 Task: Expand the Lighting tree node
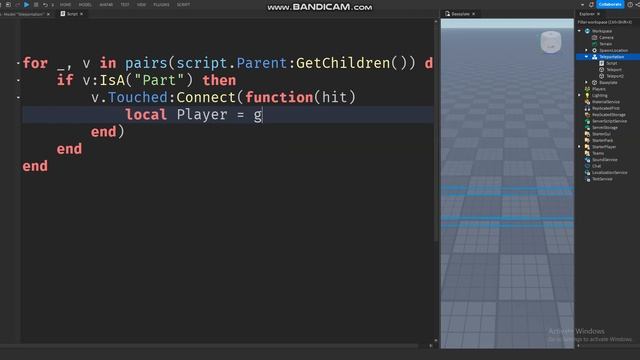580,95
